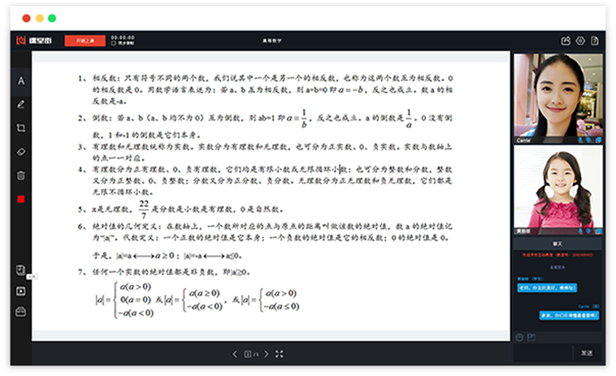Select the pencil drawing tool
Screen dimensions: 616x376
[x=21, y=104]
